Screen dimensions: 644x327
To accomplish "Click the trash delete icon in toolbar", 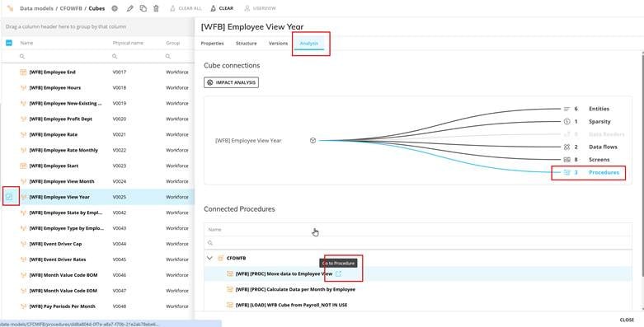I will pyautogui.click(x=156, y=8).
